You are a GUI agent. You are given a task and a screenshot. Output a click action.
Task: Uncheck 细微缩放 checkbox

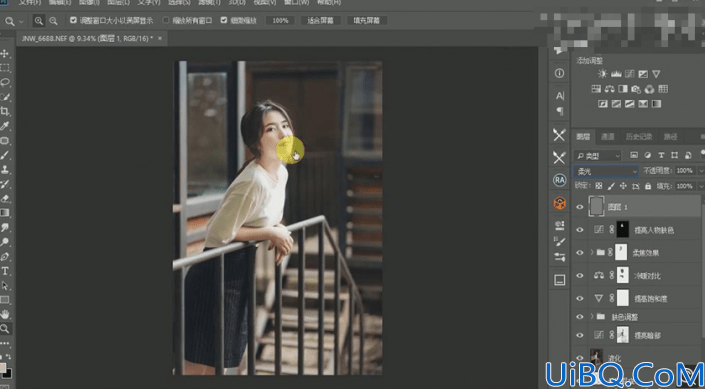(x=224, y=20)
